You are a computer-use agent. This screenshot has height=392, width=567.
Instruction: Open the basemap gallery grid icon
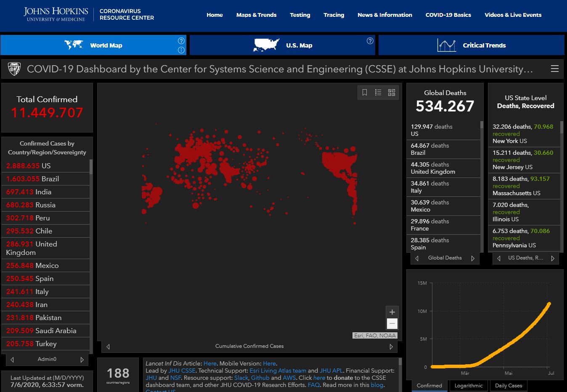click(x=392, y=93)
